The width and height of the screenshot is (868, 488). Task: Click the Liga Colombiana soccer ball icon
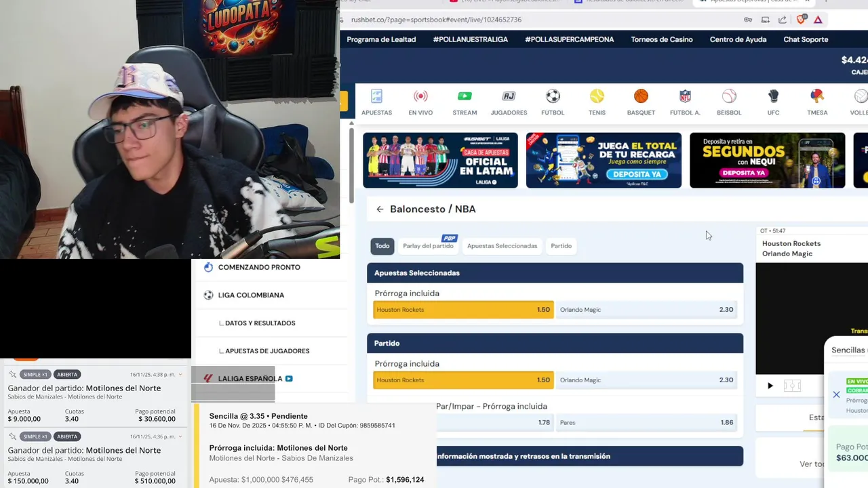pyautogui.click(x=208, y=295)
